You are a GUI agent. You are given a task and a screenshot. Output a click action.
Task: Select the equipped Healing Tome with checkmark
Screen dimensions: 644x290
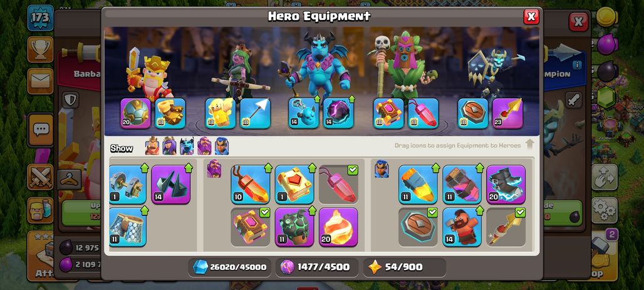coord(251,227)
